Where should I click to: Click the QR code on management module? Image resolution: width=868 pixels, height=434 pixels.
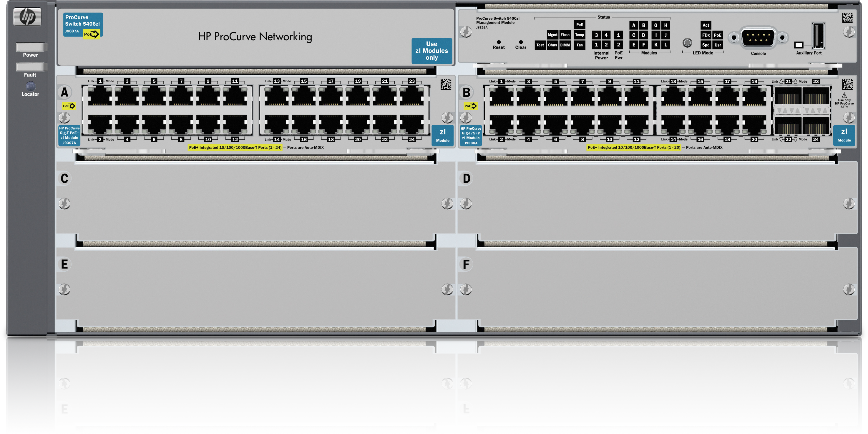pos(847,18)
